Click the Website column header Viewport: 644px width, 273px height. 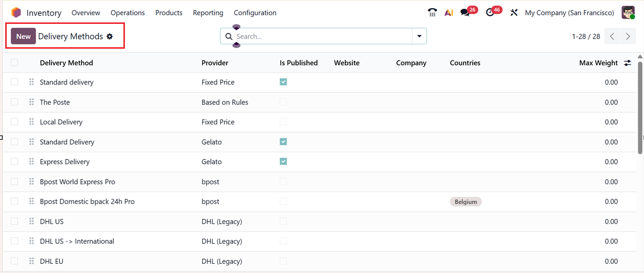point(347,63)
